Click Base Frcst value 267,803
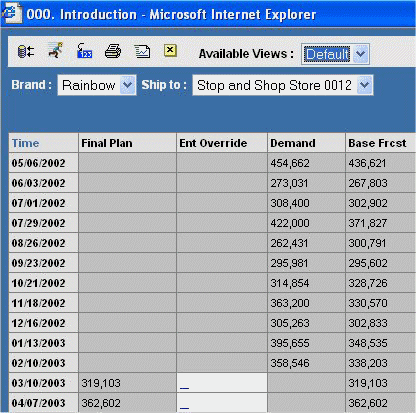Screen dimensions: 416x413 pos(368,183)
